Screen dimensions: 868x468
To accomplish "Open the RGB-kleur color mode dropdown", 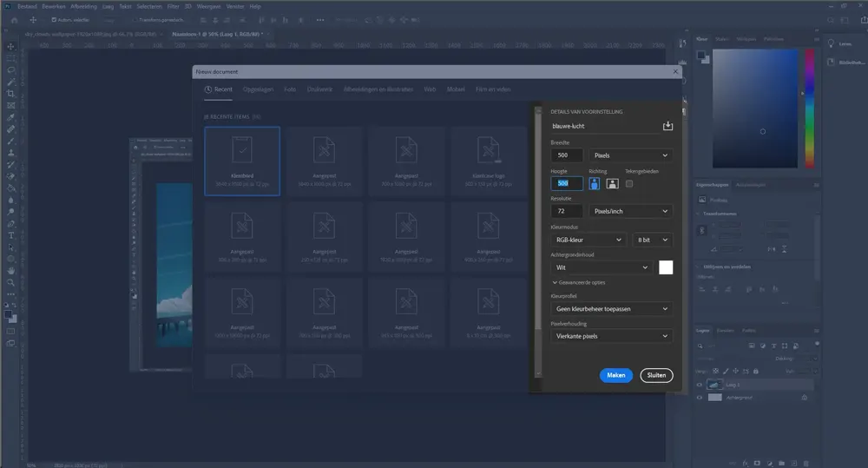I will (589, 240).
